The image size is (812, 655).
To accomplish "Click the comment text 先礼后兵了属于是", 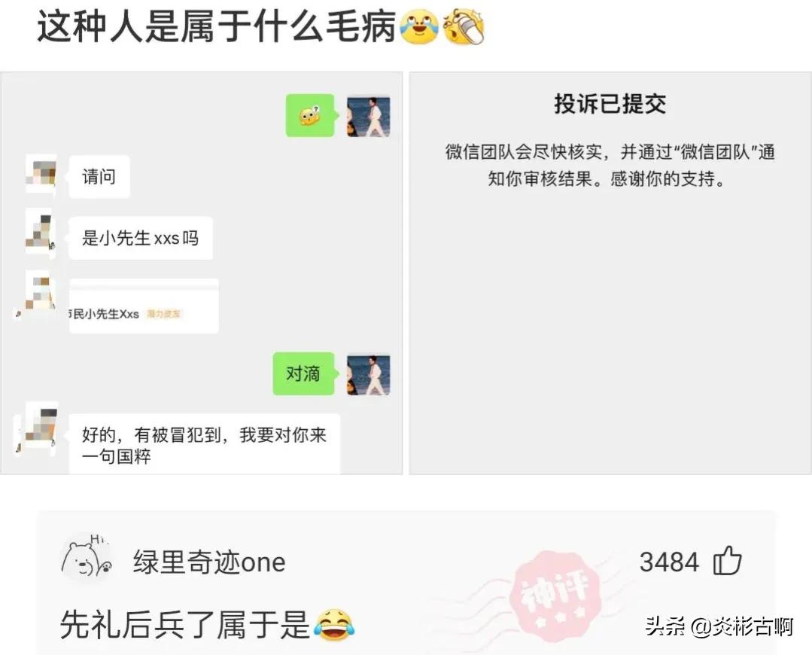I will pos(185,624).
